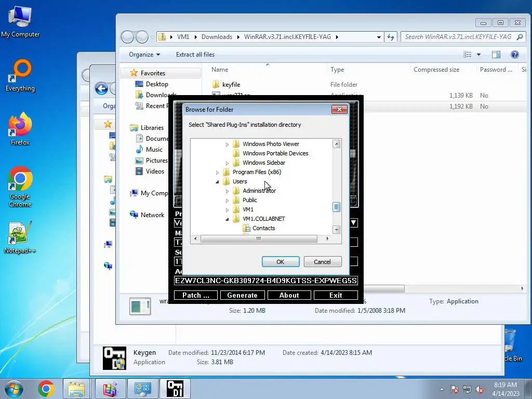Click the Action Center flag tray icon
Image resolution: width=532 pixels, height=399 pixels.
point(455,390)
